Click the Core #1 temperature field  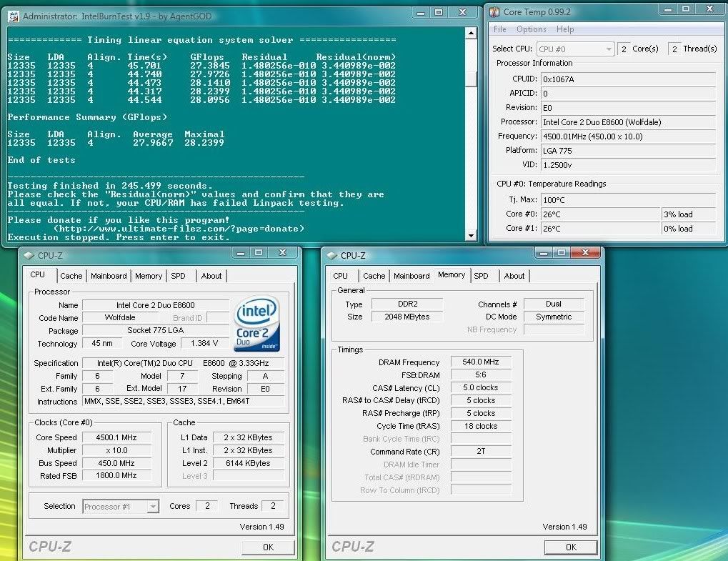[601, 229]
